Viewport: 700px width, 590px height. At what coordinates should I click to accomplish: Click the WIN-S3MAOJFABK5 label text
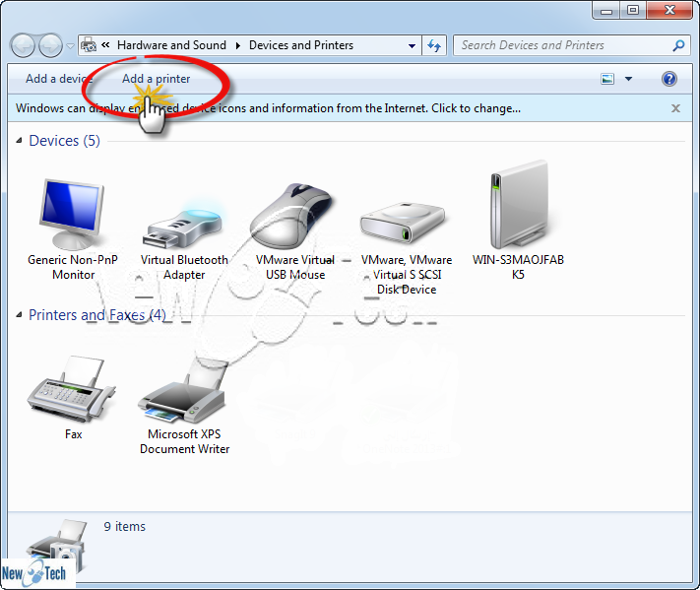tap(518, 267)
